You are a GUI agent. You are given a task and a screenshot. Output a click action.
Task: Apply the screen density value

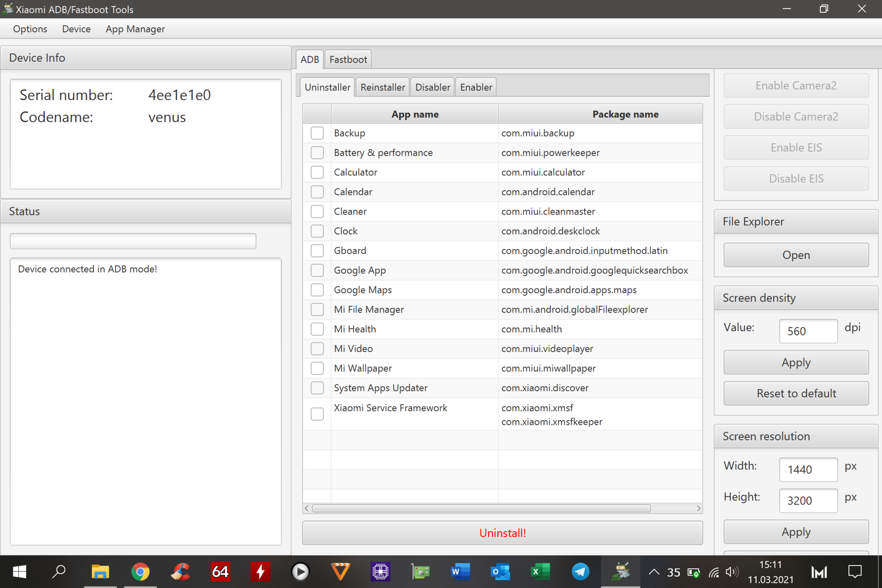pyautogui.click(x=796, y=362)
